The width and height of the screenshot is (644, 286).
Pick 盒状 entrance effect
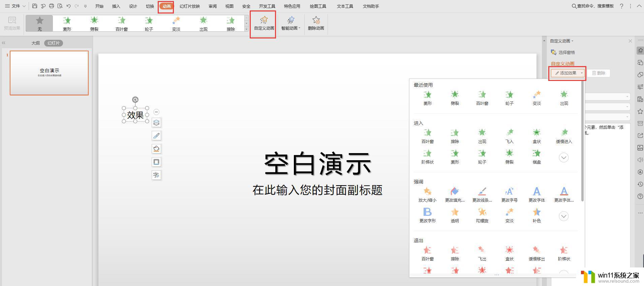tap(536, 136)
